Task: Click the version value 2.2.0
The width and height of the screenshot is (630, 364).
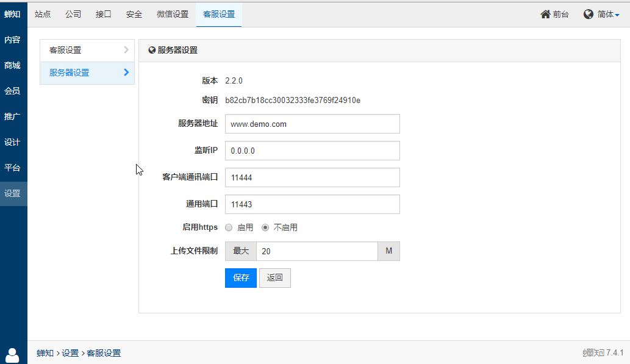Action: (234, 80)
